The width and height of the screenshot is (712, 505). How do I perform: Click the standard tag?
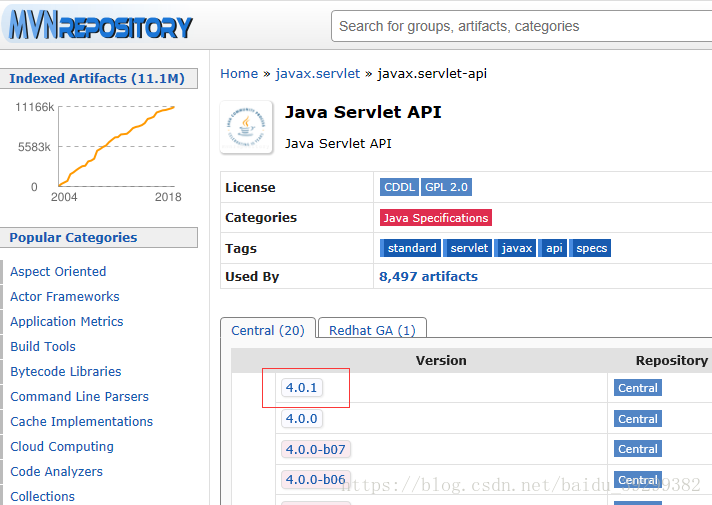pos(410,248)
